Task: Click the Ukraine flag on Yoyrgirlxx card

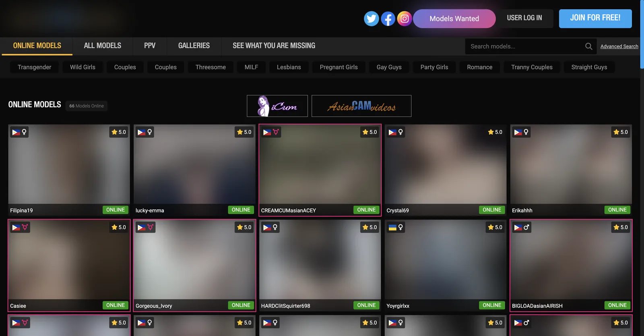Action: pos(392,227)
